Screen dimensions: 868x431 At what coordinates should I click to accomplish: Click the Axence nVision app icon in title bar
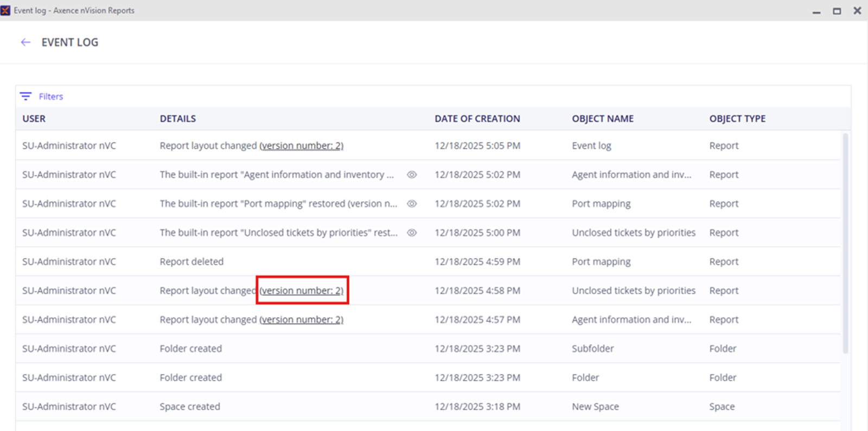6,10
